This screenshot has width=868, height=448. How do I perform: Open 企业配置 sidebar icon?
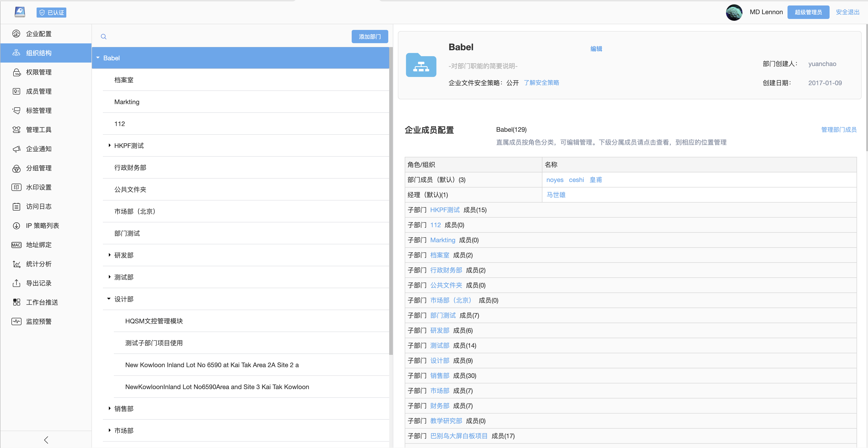(x=16, y=34)
